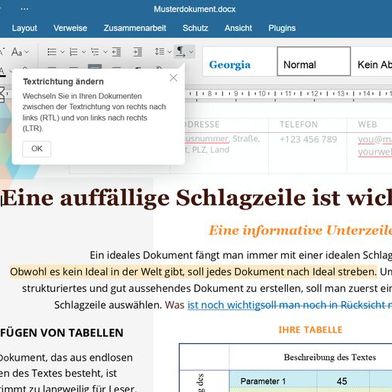Click the sidebar text 'Dokument, das aus endlosen'
Screen dimensions: 392x392
point(66,358)
